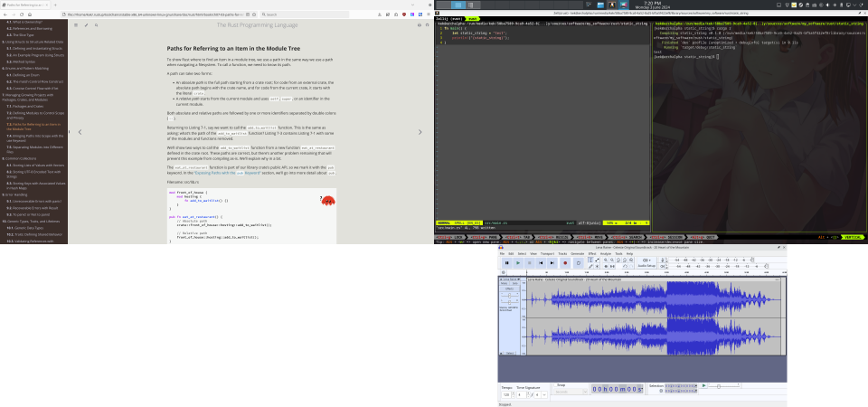
Task: Open Audacity's Effect menu
Action: pyautogui.click(x=592, y=253)
